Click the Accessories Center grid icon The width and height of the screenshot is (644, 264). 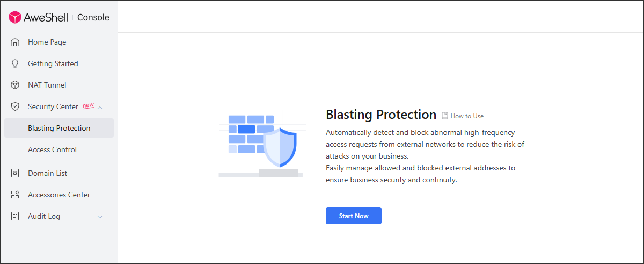coord(15,195)
